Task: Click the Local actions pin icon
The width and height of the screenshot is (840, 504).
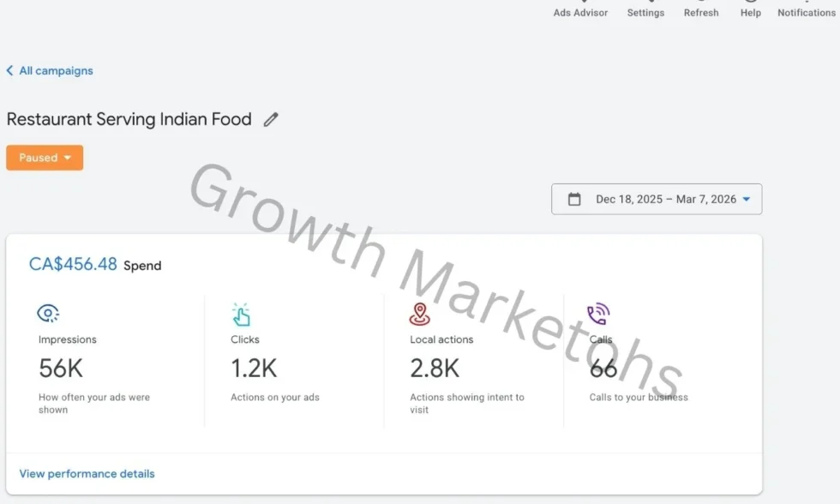Action: tap(420, 313)
